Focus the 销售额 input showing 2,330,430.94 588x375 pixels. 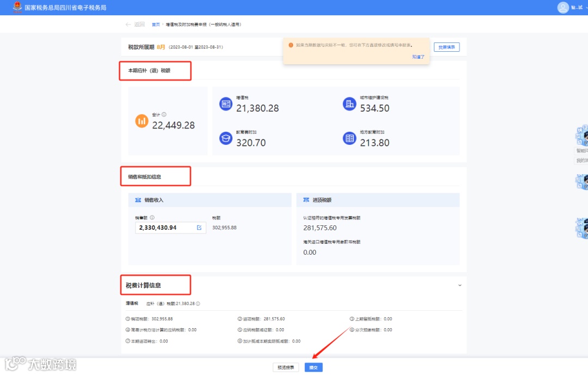pyautogui.click(x=170, y=228)
